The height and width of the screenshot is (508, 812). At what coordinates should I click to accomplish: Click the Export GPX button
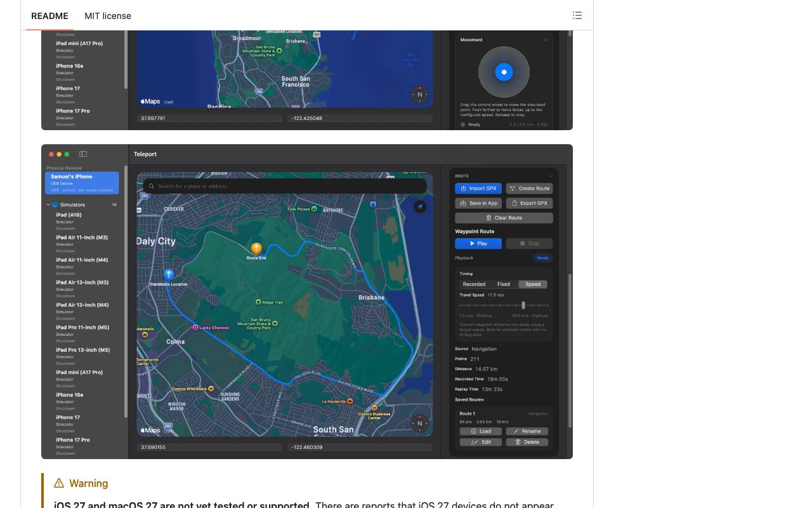click(x=530, y=203)
